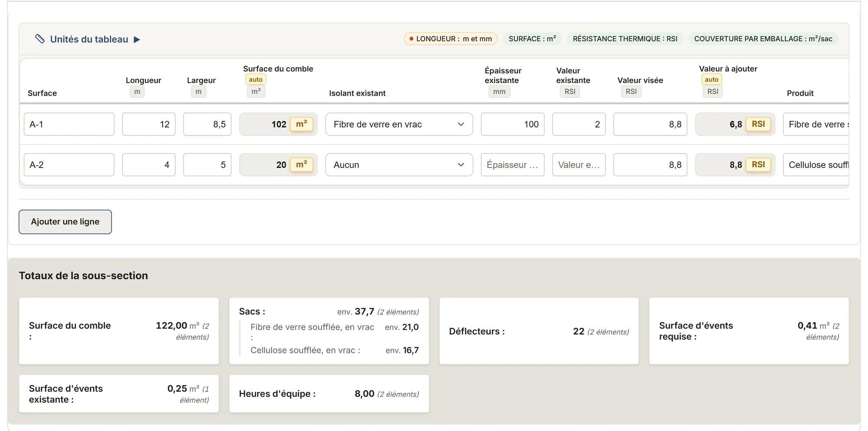
Task: Click the Produit column header
Action: coord(800,93)
